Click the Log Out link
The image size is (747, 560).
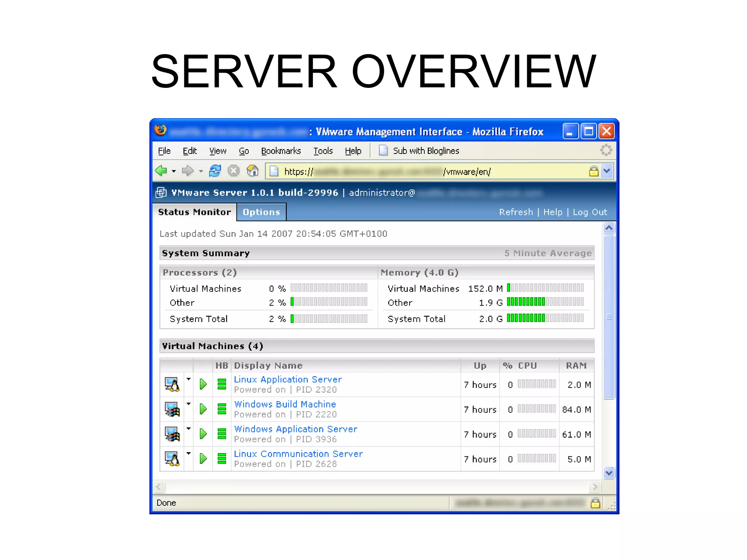pyautogui.click(x=590, y=212)
